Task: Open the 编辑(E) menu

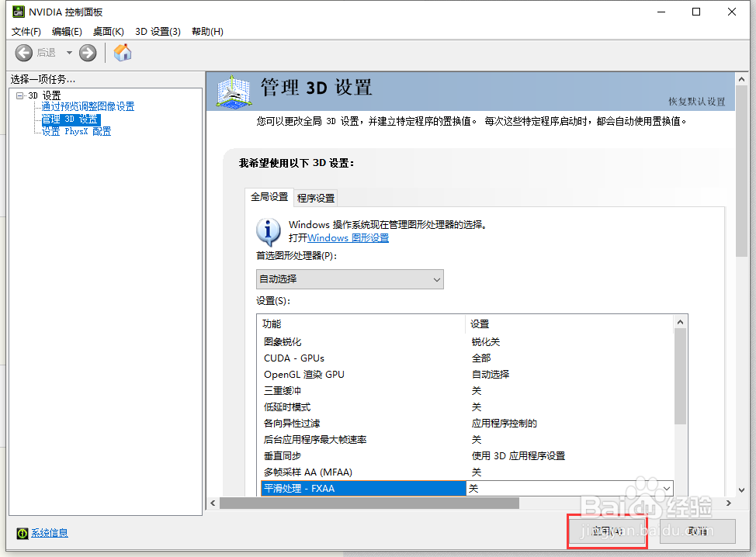Action: click(67, 31)
